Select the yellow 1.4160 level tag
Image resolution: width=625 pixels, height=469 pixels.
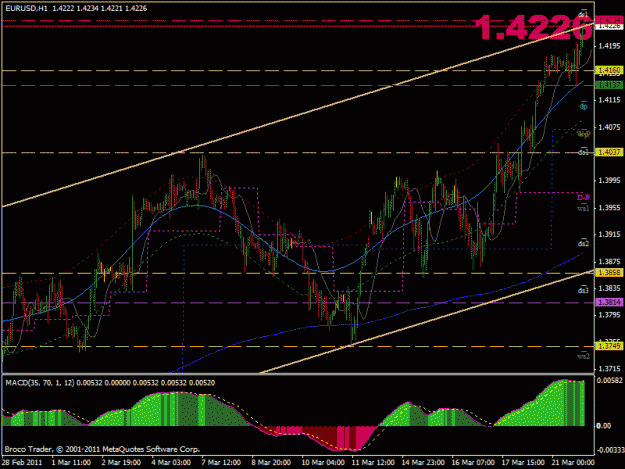tap(609, 71)
